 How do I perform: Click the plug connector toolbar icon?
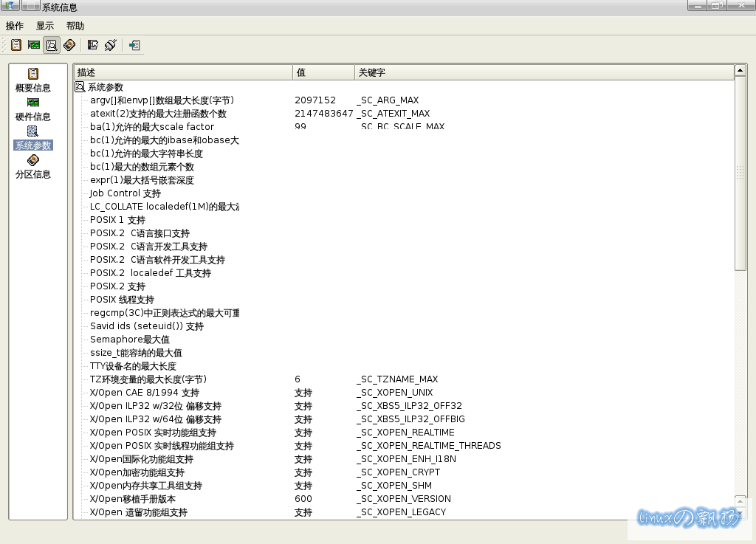point(111,45)
